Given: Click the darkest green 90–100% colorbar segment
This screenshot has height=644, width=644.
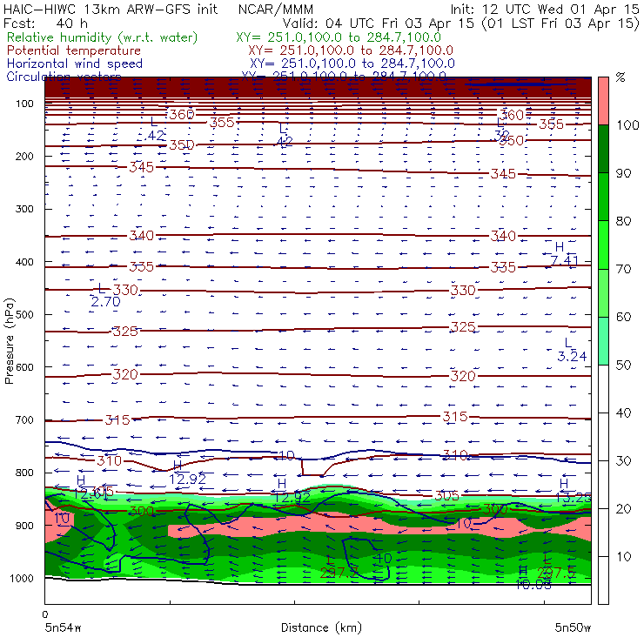Looking at the screenshot, I should [x=603, y=149].
